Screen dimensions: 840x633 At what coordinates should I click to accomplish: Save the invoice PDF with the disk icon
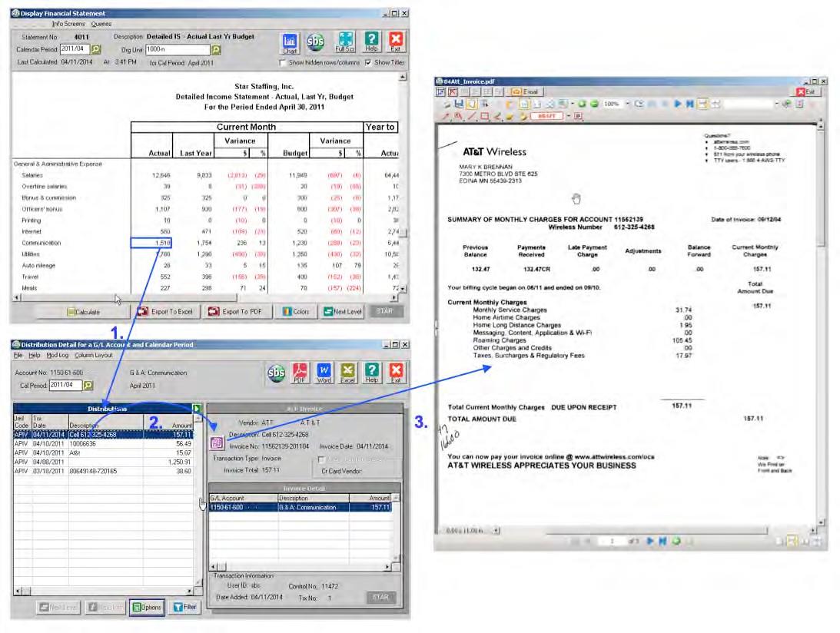click(x=459, y=104)
